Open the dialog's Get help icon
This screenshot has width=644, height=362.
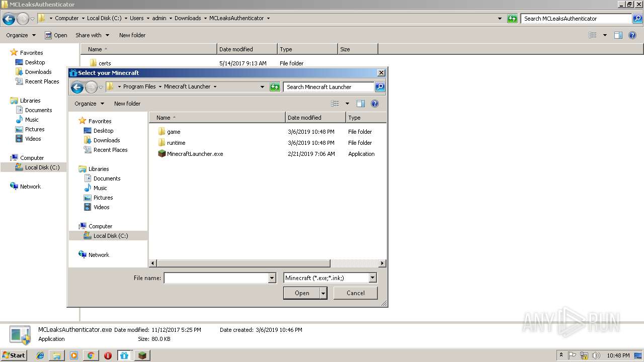click(375, 104)
